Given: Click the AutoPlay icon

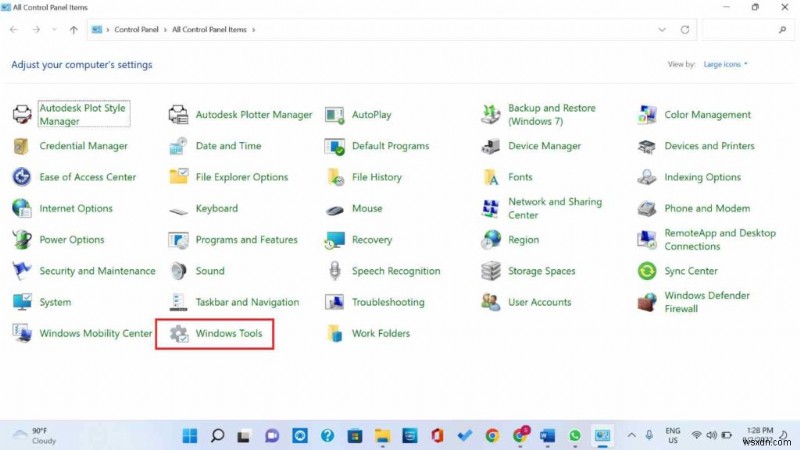Looking at the screenshot, I should (334, 114).
